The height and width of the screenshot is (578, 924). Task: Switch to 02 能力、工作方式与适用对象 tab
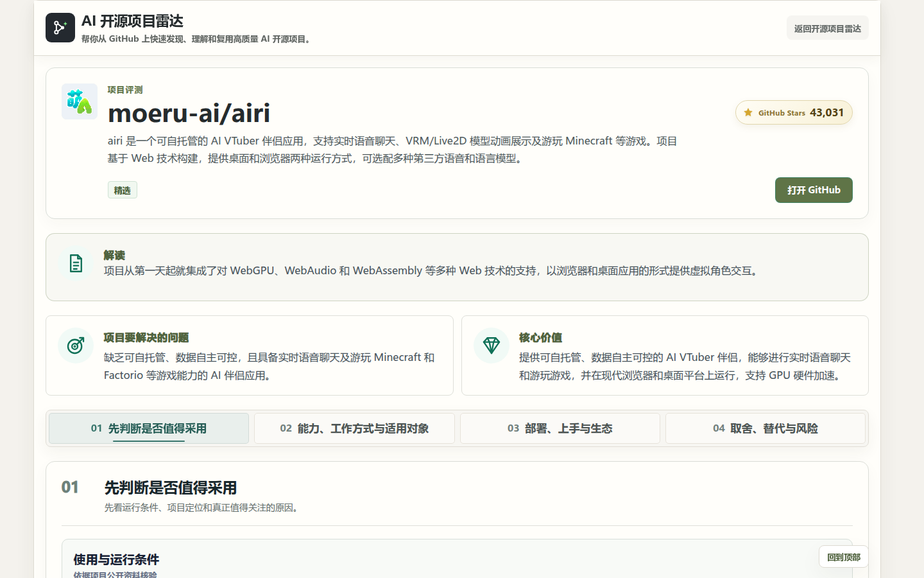pos(354,428)
